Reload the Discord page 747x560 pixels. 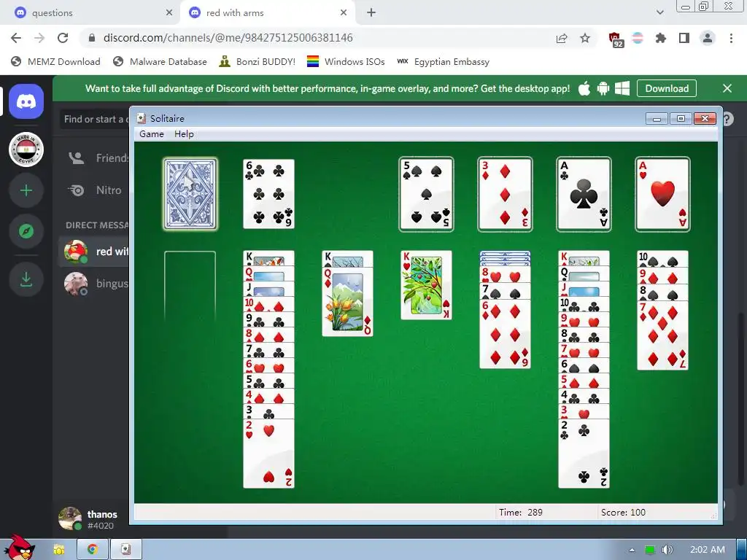pyautogui.click(x=63, y=38)
